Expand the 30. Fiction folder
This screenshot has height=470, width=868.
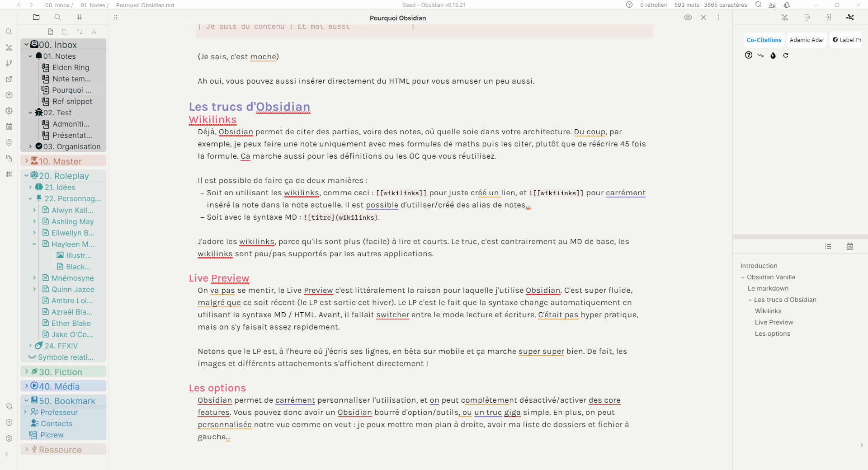(26, 371)
